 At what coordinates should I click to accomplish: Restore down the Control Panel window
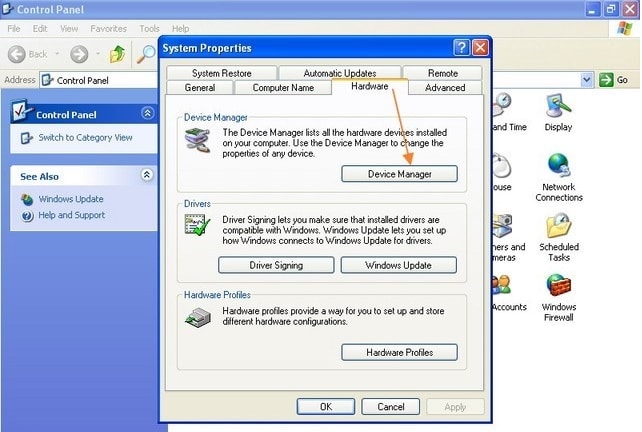coord(610,9)
